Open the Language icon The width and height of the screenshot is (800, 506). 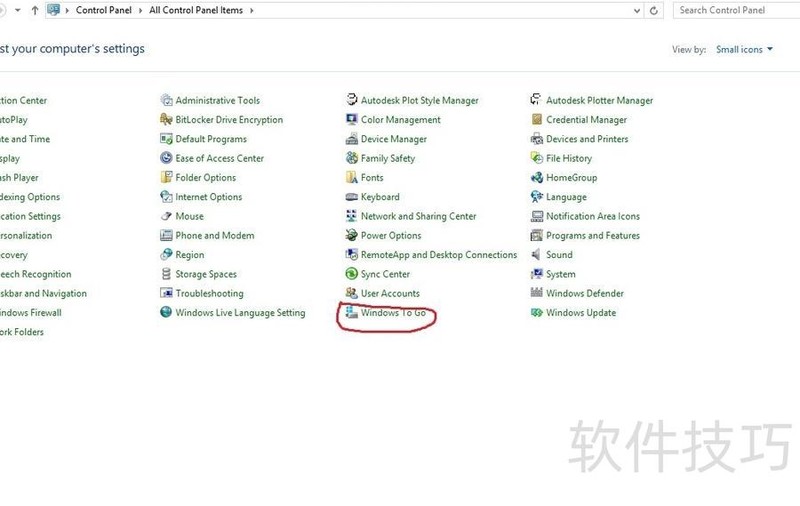point(536,197)
